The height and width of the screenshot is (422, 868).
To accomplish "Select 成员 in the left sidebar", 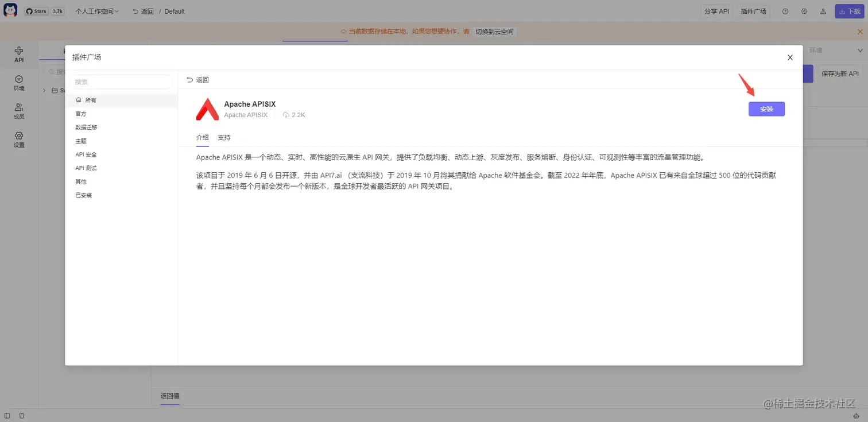I will (x=19, y=111).
